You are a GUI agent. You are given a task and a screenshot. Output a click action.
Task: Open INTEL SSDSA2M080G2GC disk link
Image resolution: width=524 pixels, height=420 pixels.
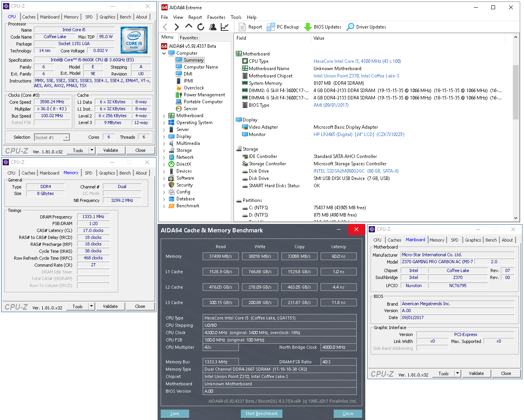pyautogui.click(x=356, y=171)
